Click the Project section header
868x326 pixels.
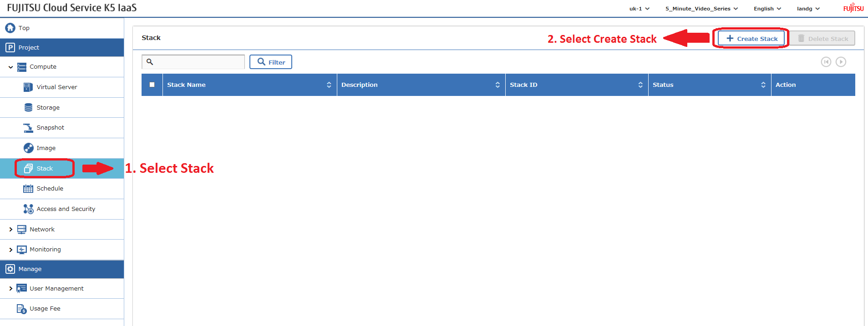click(62, 47)
